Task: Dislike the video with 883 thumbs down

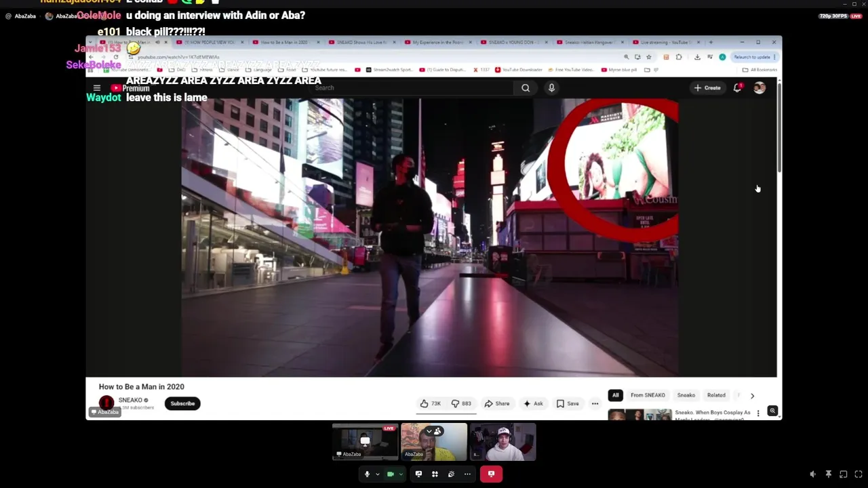Action: pyautogui.click(x=461, y=403)
